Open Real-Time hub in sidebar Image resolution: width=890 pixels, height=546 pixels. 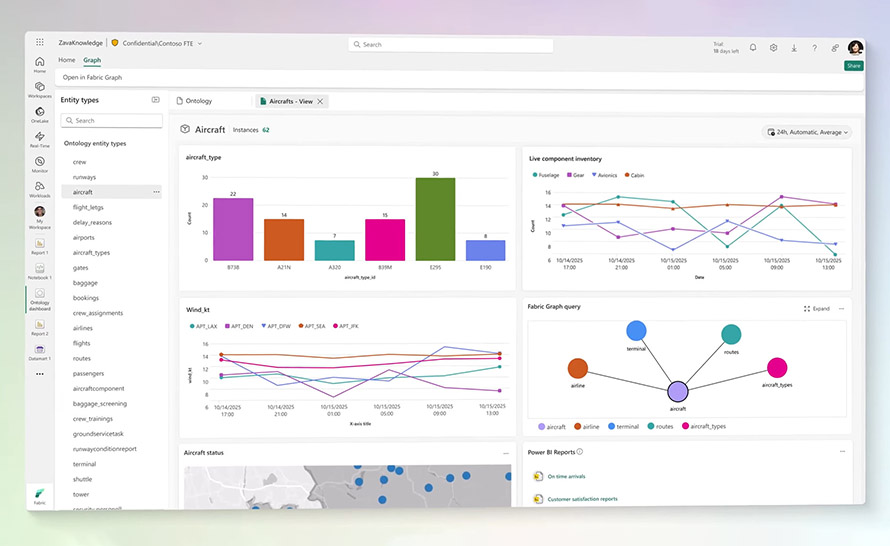[40, 139]
